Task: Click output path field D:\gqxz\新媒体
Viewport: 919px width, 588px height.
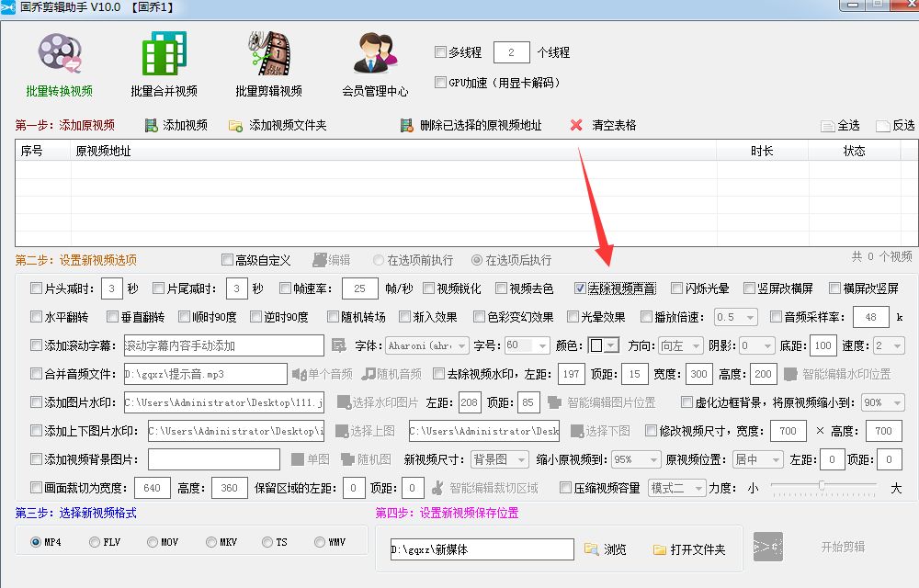Action: [482, 549]
